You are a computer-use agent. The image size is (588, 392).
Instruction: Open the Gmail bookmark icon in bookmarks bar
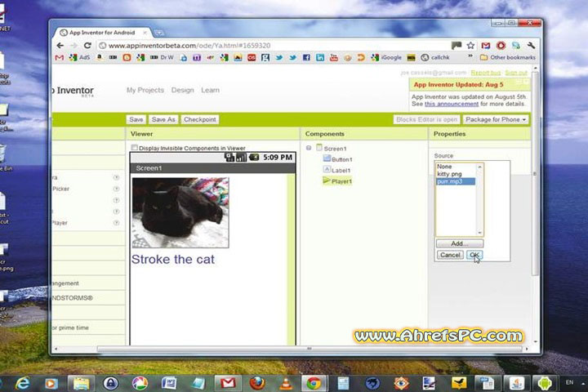(x=59, y=58)
